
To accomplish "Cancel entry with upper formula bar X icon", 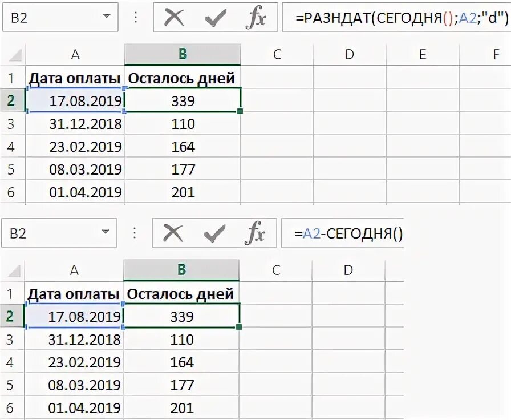I will pos(174,18).
